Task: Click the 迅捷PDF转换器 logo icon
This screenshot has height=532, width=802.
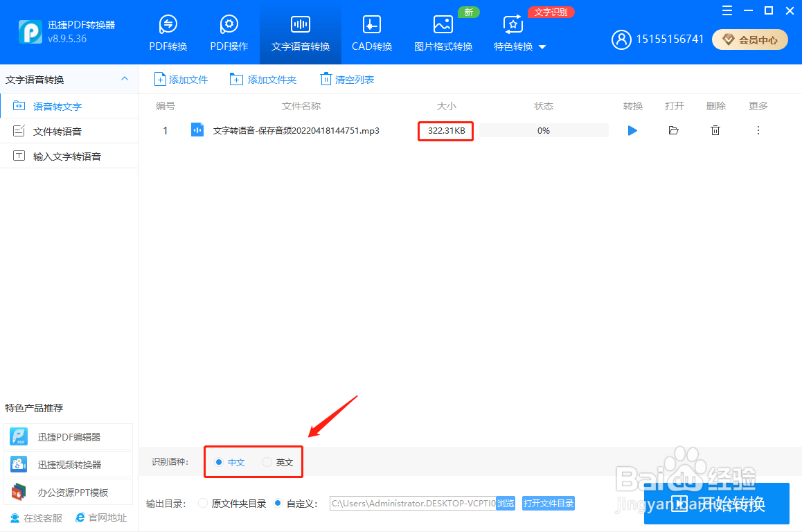Action: [x=30, y=32]
